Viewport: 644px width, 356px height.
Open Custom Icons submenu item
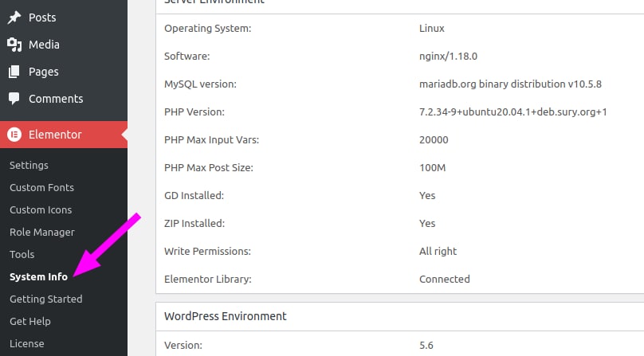click(x=41, y=209)
